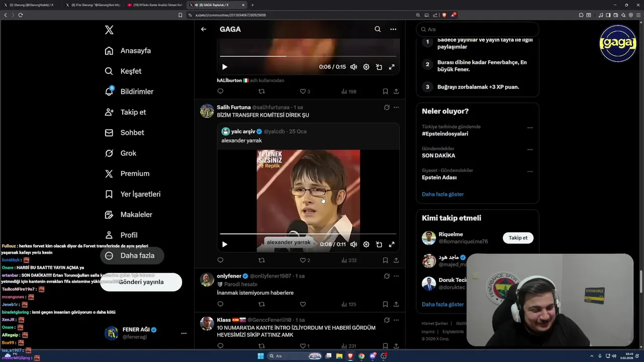This screenshot has height=362, width=644.
Task: Open SON DAKİKA trend options
Action: [530, 149]
